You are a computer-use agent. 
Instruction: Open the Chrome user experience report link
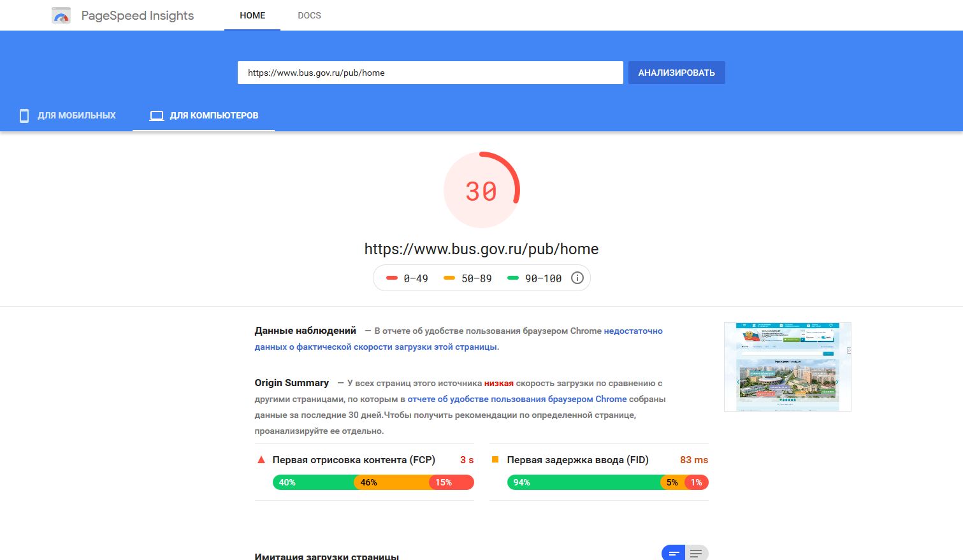[x=517, y=399]
